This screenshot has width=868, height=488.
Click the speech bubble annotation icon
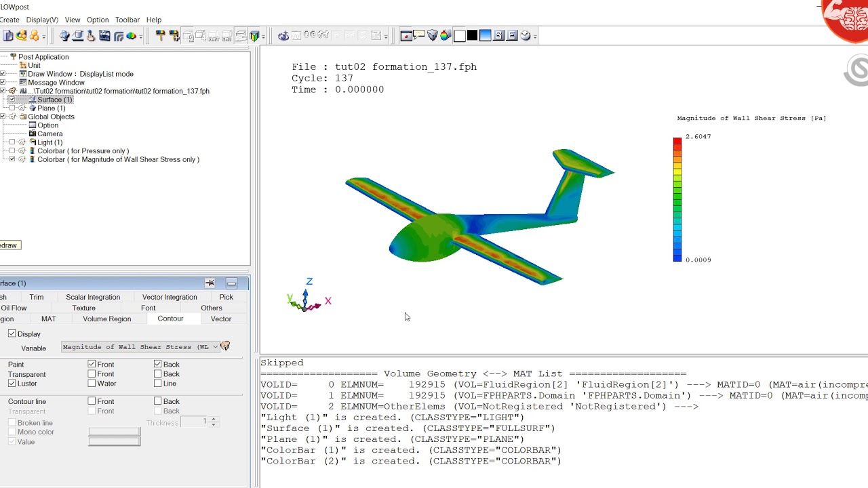pos(418,35)
